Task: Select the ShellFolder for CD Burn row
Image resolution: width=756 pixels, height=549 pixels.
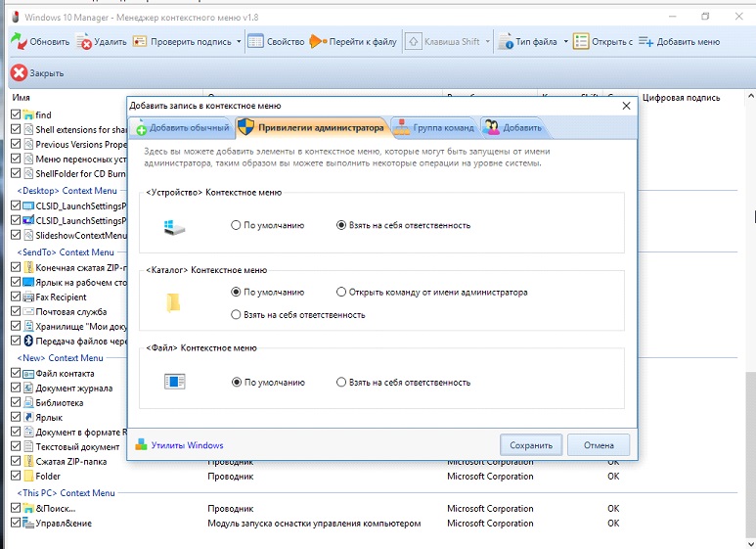Action: click(x=80, y=173)
